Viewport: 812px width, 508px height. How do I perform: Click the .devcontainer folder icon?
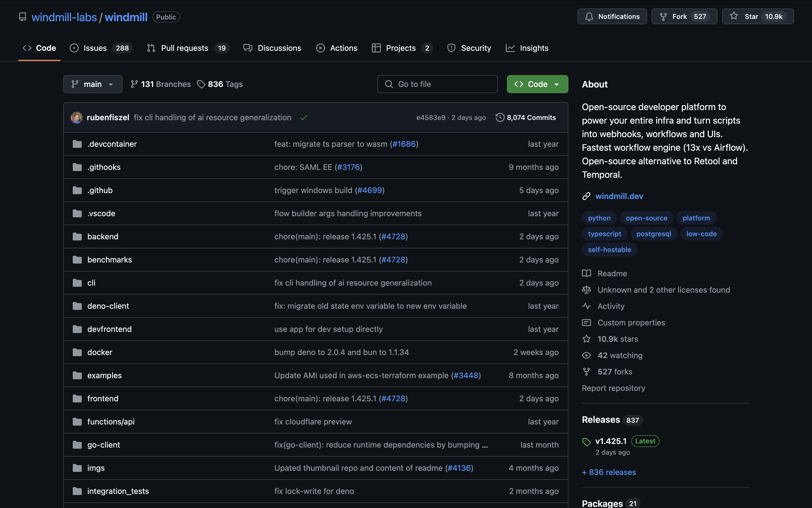click(77, 144)
